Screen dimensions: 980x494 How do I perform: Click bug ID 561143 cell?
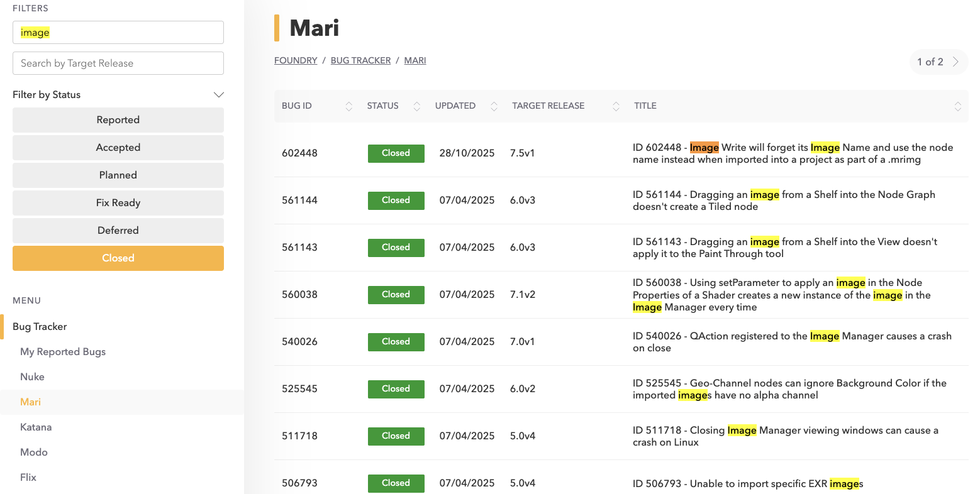300,248
